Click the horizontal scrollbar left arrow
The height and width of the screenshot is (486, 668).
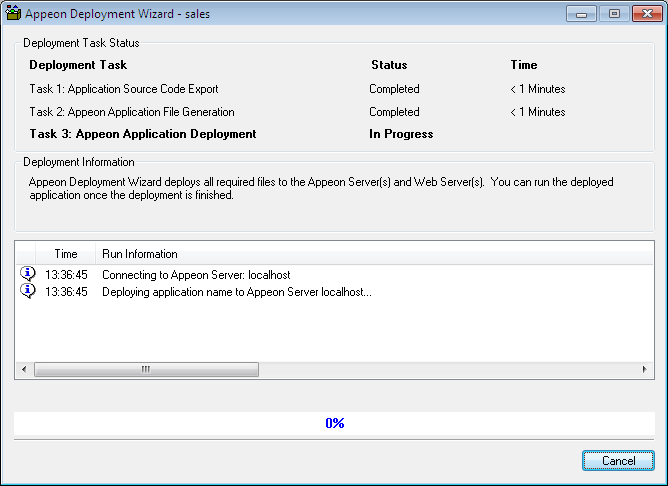coord(24,369)
